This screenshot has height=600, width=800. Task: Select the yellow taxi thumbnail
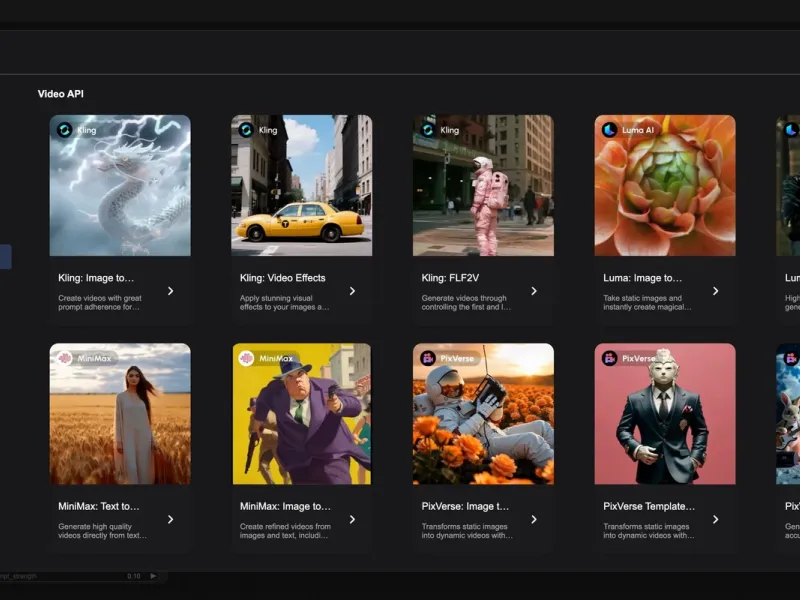[x=302, y=185]
